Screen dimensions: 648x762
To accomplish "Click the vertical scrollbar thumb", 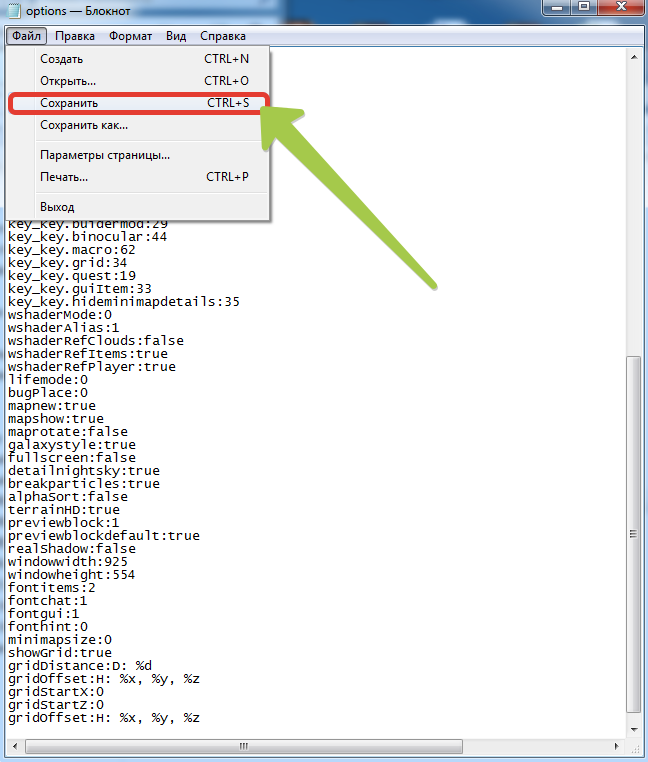I will click(632, 535).
